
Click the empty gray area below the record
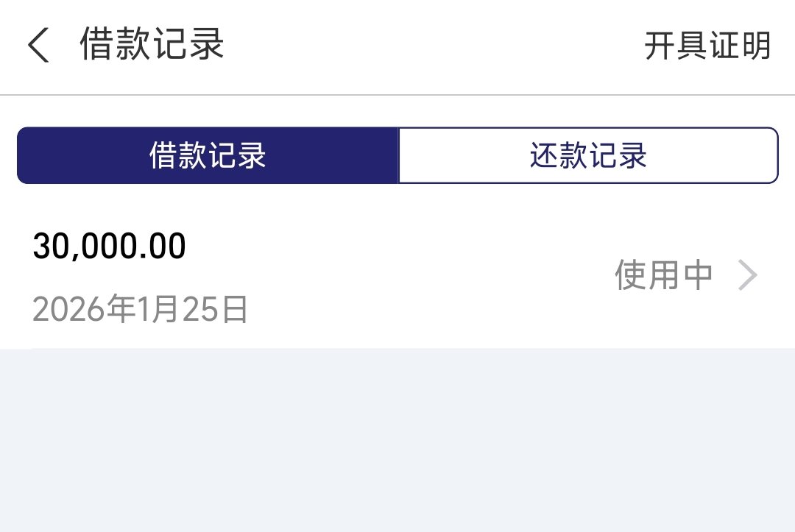coord(397,441)
